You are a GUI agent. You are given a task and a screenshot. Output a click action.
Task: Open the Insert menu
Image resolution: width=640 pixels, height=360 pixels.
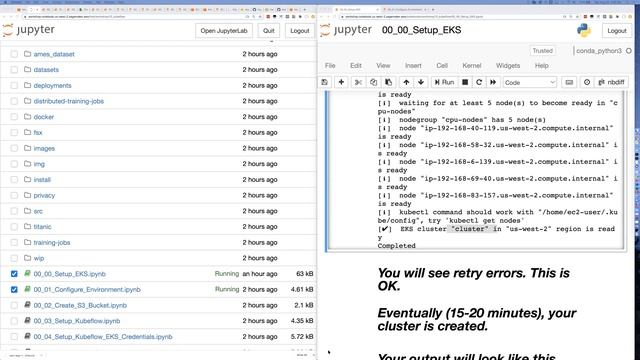[413, 65]
